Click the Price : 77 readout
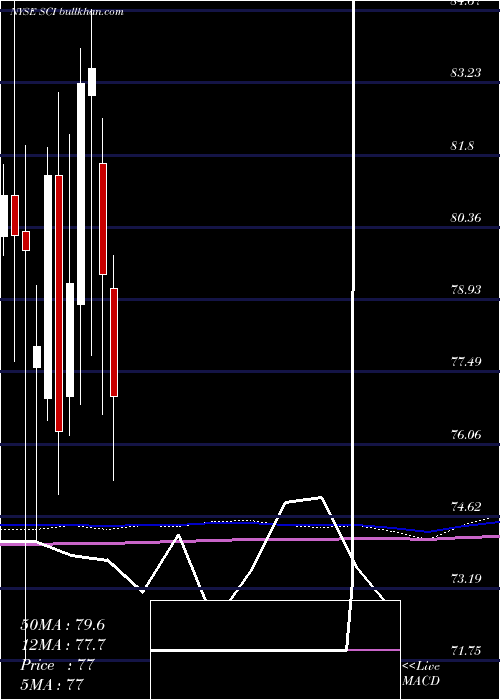This screenshot has height=700, width=500. pos(57,665)
